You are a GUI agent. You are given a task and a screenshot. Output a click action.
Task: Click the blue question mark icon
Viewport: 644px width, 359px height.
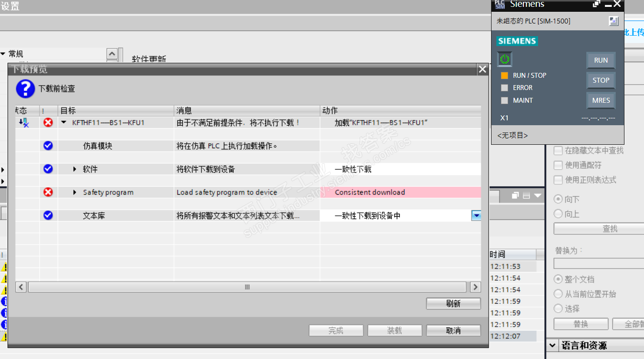25,89
